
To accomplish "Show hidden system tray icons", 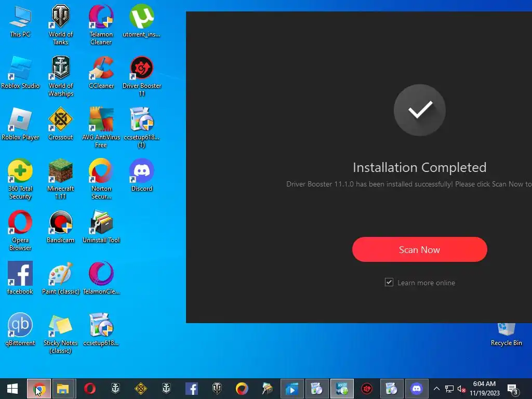I will [x=436, y=389].
